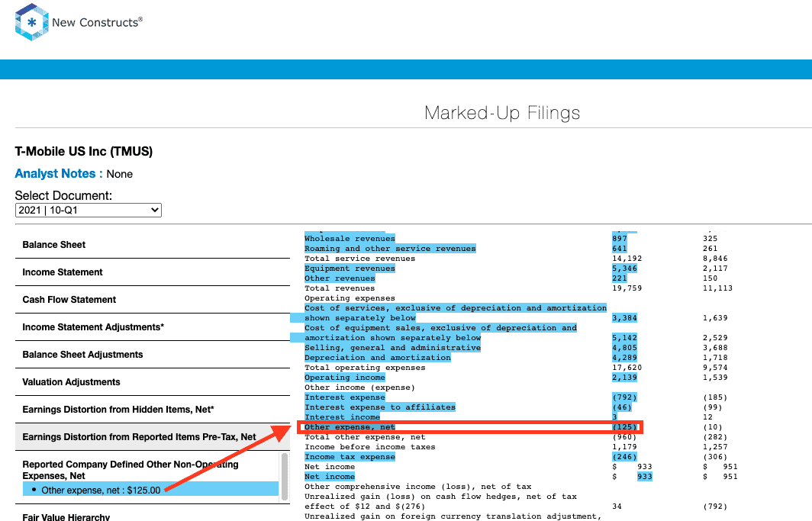Click the highlighted (792) interest expense value
This screenshot has width=812, height=521.
[x=624, y=397]
